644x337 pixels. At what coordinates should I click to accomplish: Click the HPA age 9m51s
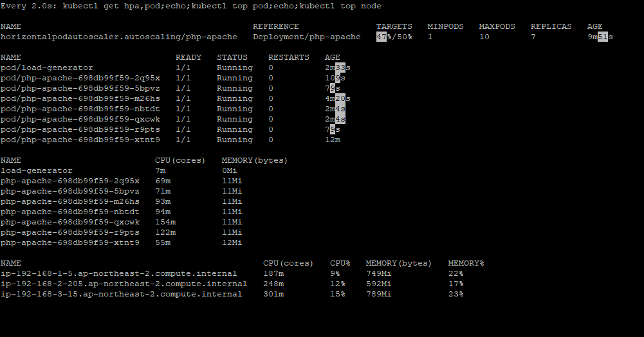coord(600,37)
